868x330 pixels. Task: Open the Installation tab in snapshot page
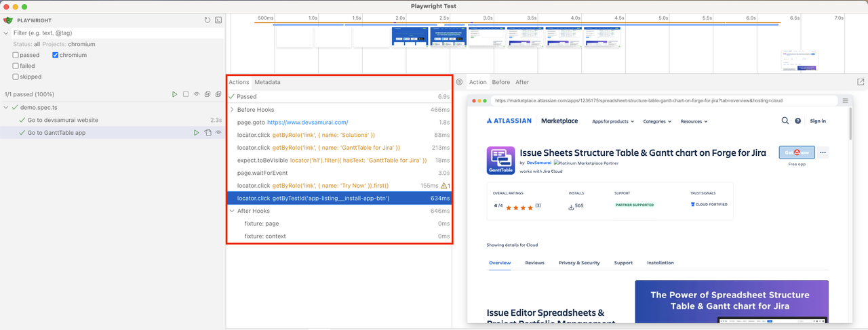point(660,263)
